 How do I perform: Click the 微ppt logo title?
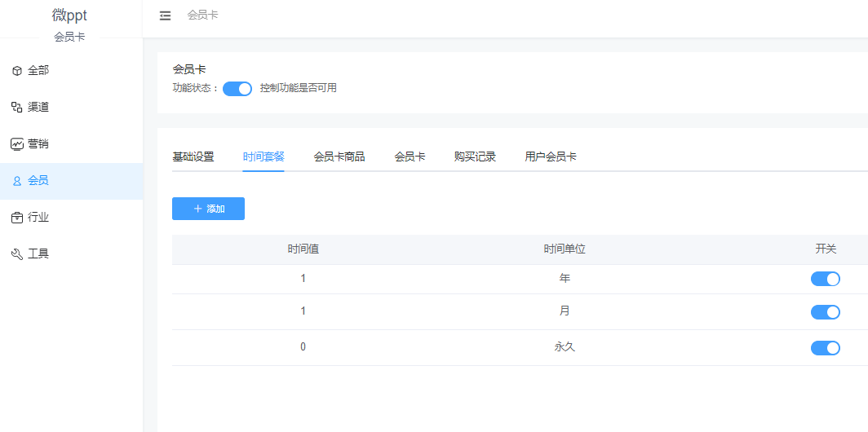pyautogui.click(x=69, y=15)
